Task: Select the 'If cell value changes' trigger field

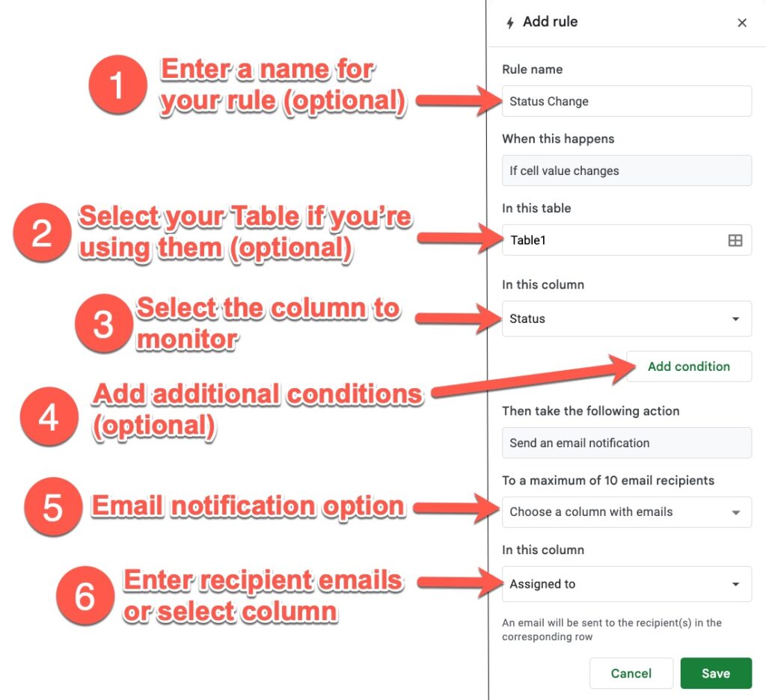Action: coord(626,171)
